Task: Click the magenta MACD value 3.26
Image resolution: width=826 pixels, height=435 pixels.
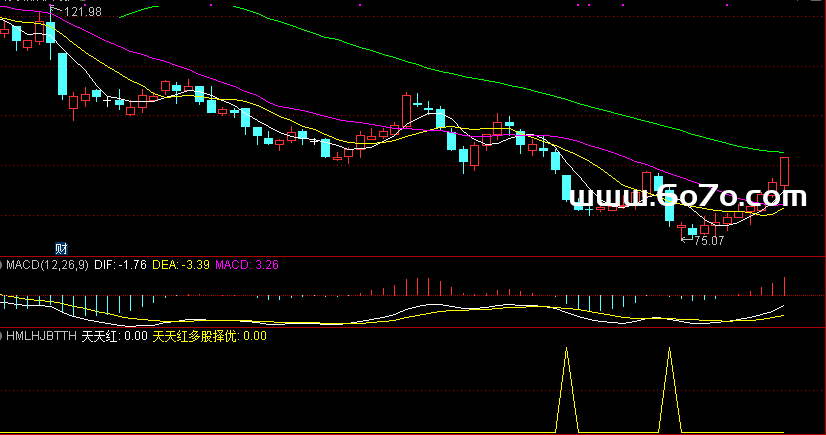Action: pyautogui.click(x=246, y=265)
